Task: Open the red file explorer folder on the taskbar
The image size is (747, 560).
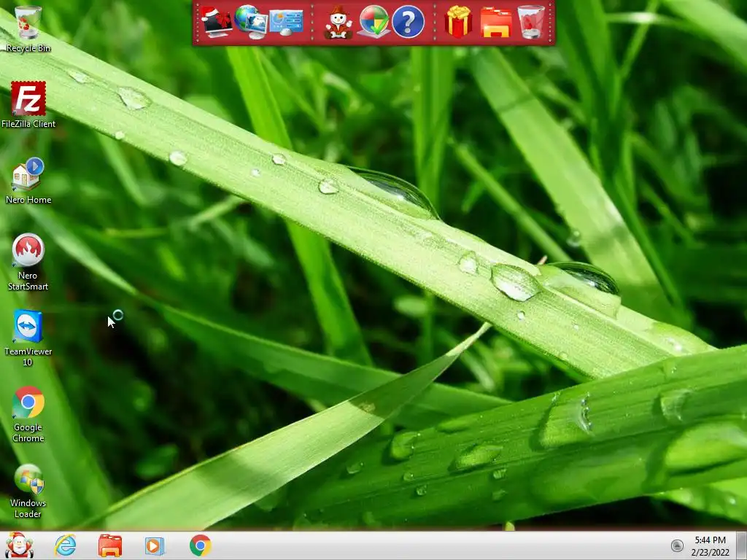Action: tap(110, 545)
